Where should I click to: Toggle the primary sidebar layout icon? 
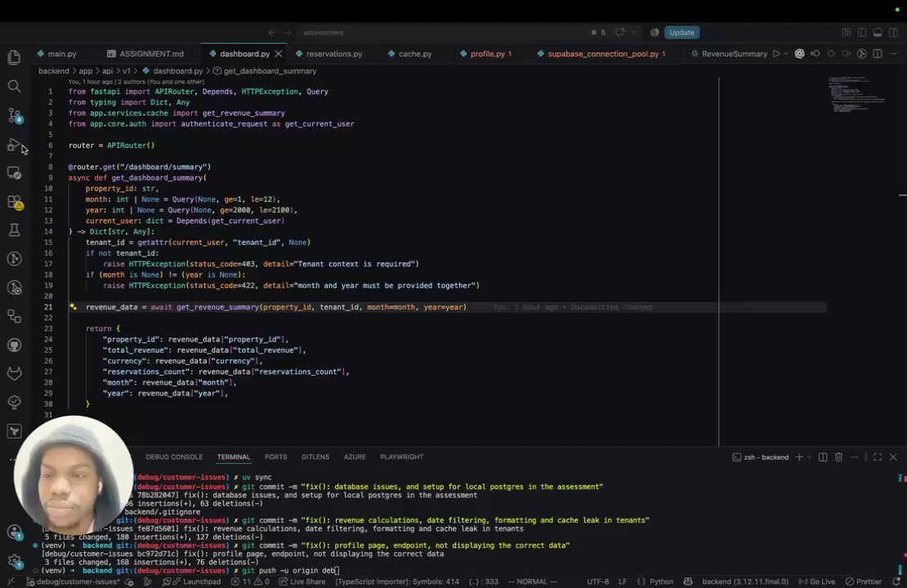(862, 33)
